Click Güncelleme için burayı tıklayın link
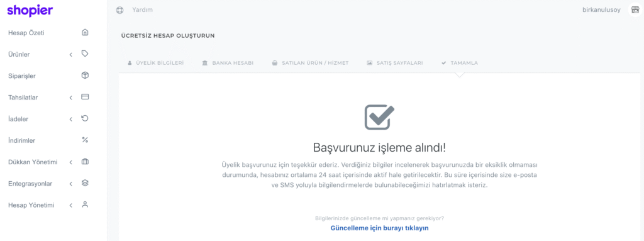This screenshot has width=644, height=241. click(x=379, y=228)
